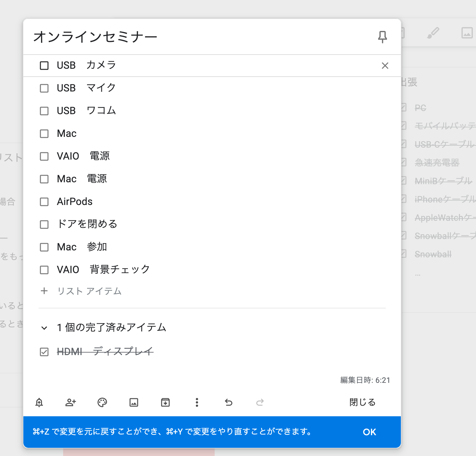This screenshot has width=476, height=456.
Task: Collapse the 1 個の完了済みアイテム section
Action: [44, 328]
